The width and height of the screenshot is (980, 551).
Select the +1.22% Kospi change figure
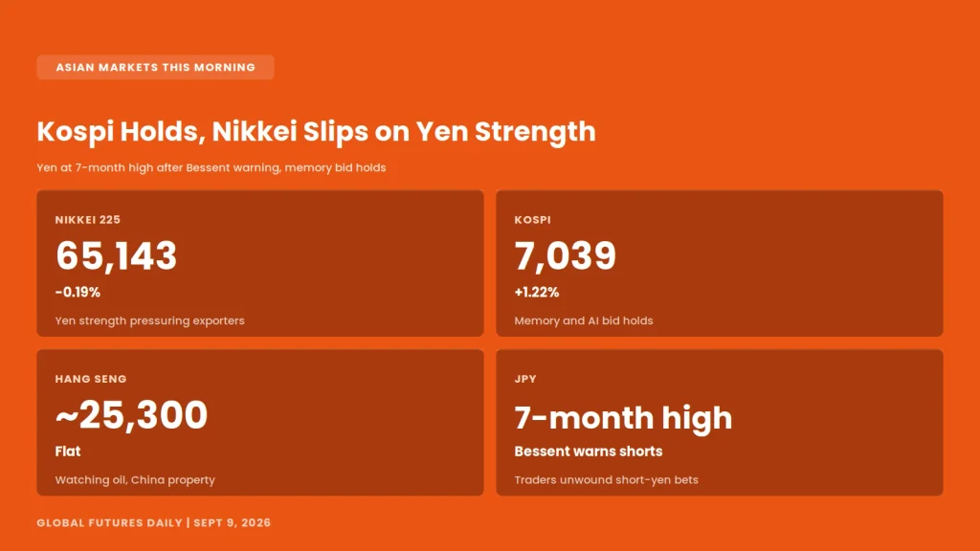click(537, 292)
